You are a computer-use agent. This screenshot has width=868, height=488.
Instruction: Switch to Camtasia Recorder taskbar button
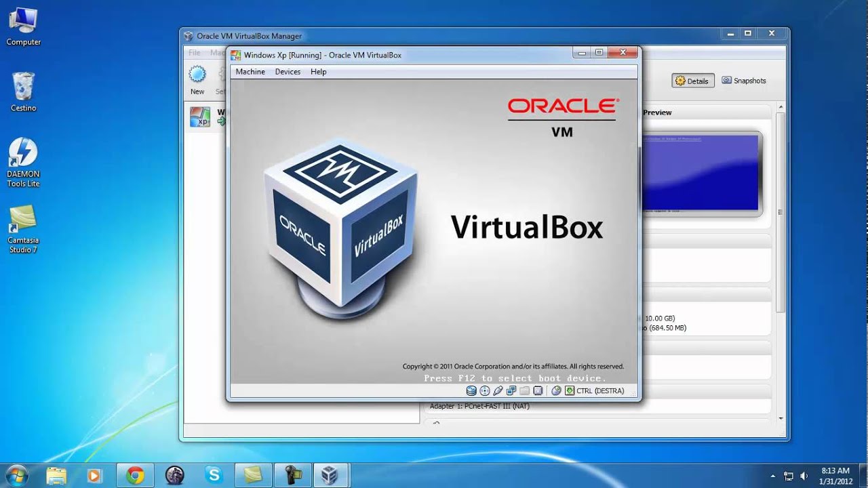point(293,475)
